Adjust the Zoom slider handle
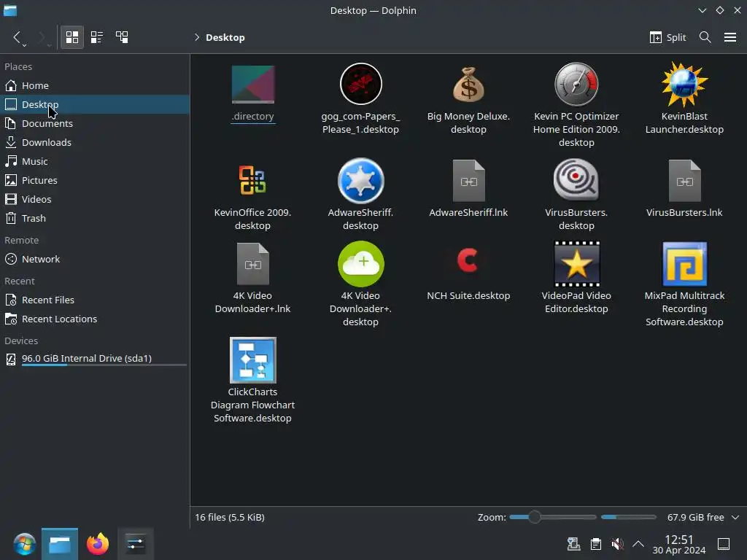The height and width of the screenshot is (560, 747). (535, 517)
